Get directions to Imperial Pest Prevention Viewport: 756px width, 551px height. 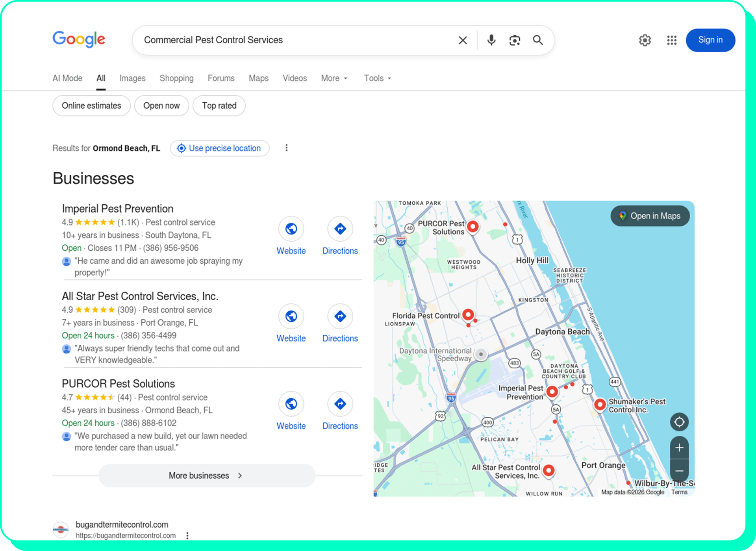340,229
